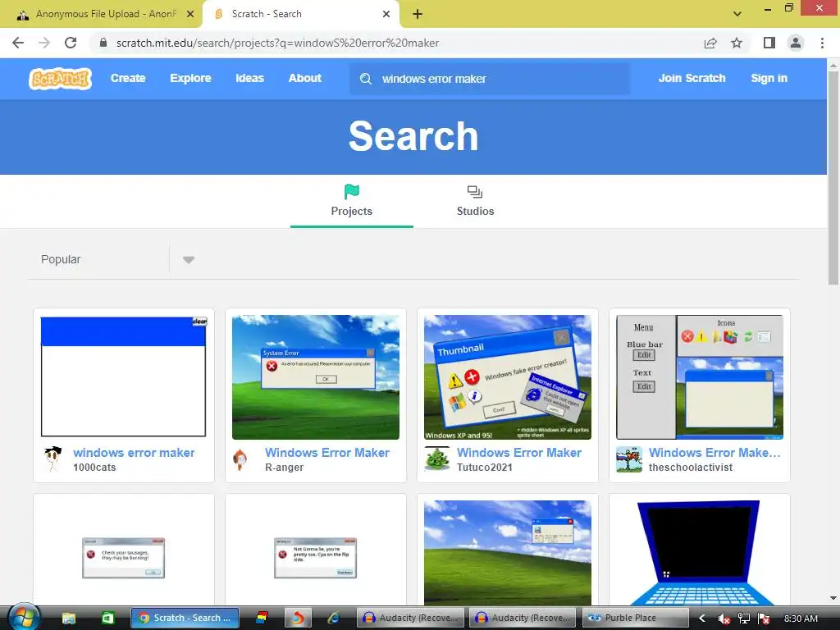Open 'windows error maker' project by 1000cats
The image size is (840, 630).
pos(134,453)
